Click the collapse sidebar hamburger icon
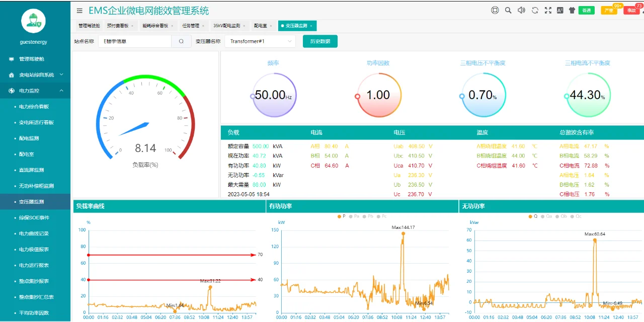The height and width of the screenshot is (322, 644). click(79, 10)
